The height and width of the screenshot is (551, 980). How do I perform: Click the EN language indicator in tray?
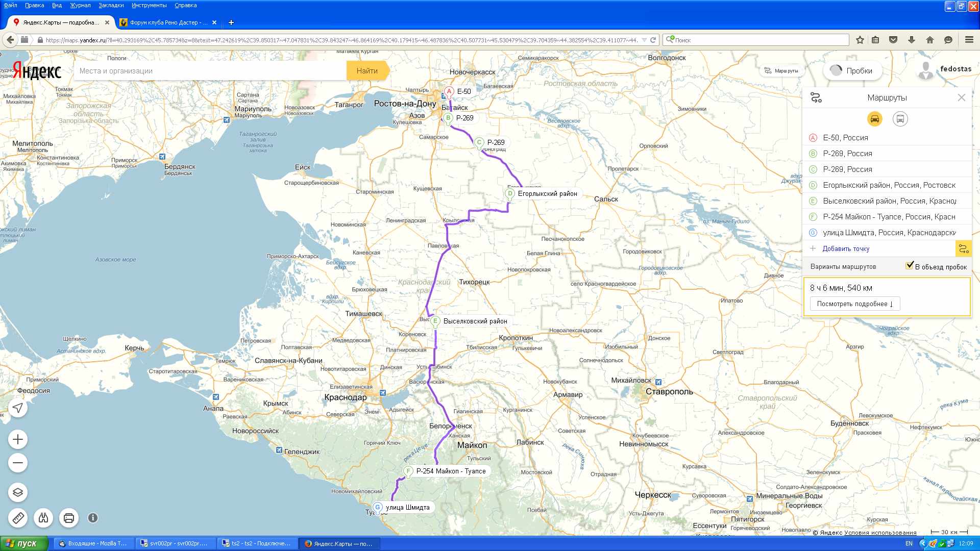[x=909, y=543]
